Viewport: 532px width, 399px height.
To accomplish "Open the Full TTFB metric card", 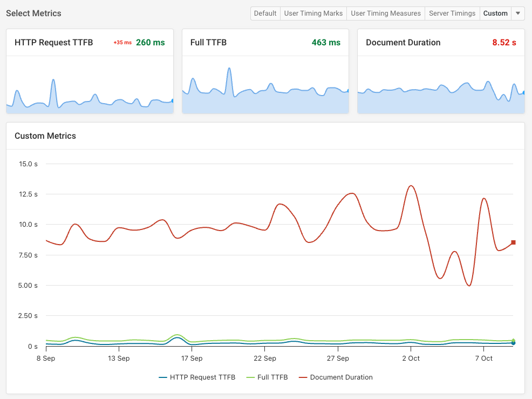I will point(265,71).
